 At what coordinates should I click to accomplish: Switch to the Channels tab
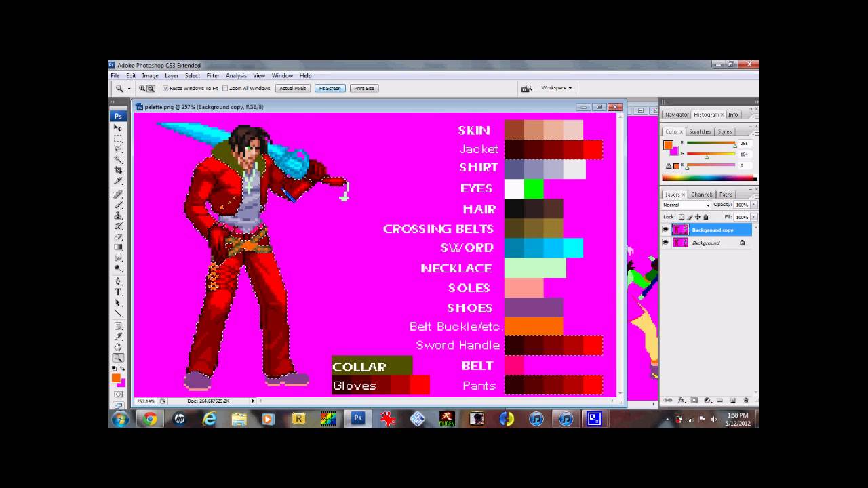pos(702,195)
